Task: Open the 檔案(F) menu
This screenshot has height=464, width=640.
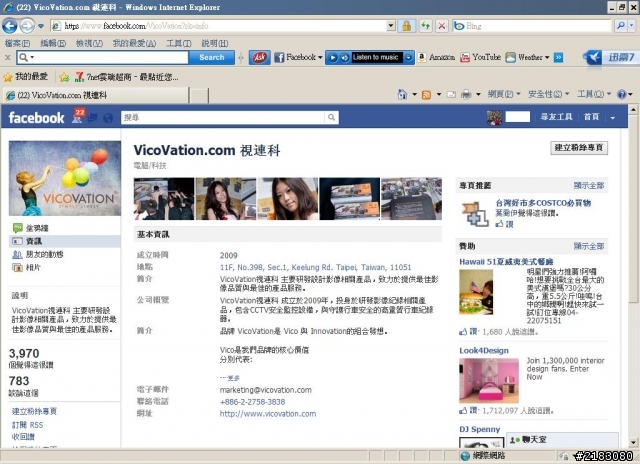Action: pyautogui.click(x=18, y=43)
